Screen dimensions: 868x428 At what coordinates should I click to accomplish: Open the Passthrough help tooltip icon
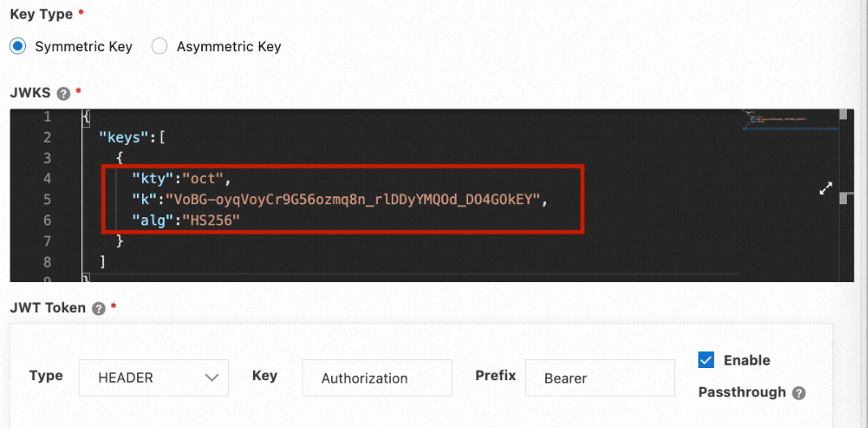click(799, 393)
